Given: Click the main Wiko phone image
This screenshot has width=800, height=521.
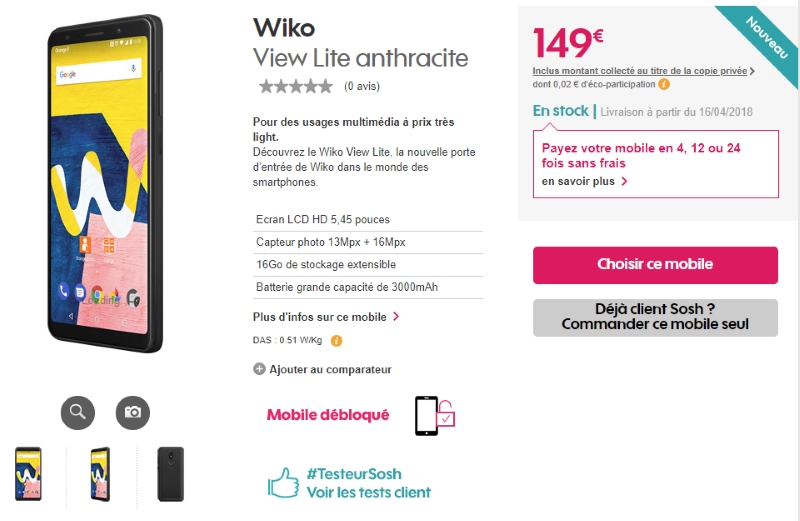Looking at the screenshot, I should click(x=105, y=184).
